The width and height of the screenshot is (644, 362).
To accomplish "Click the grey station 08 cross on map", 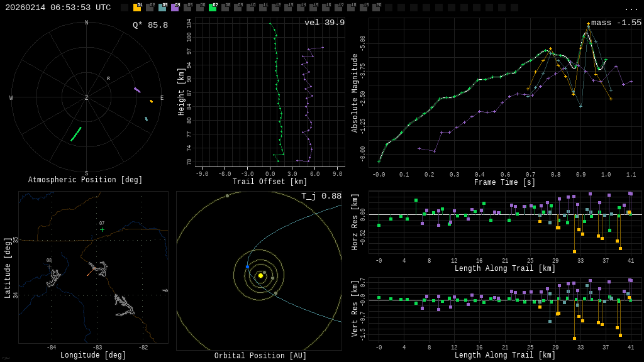I will [49, 266].
